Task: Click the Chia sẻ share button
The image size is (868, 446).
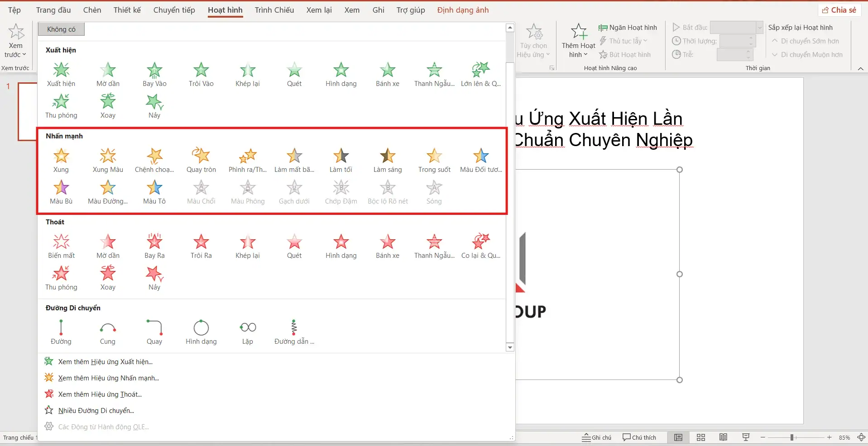Action: click(x=839, y=10)
